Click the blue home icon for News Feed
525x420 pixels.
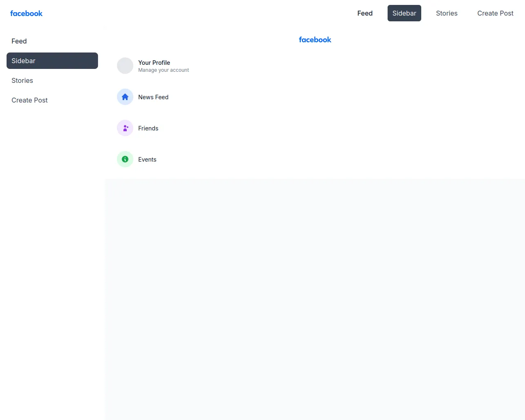(125, 97)
